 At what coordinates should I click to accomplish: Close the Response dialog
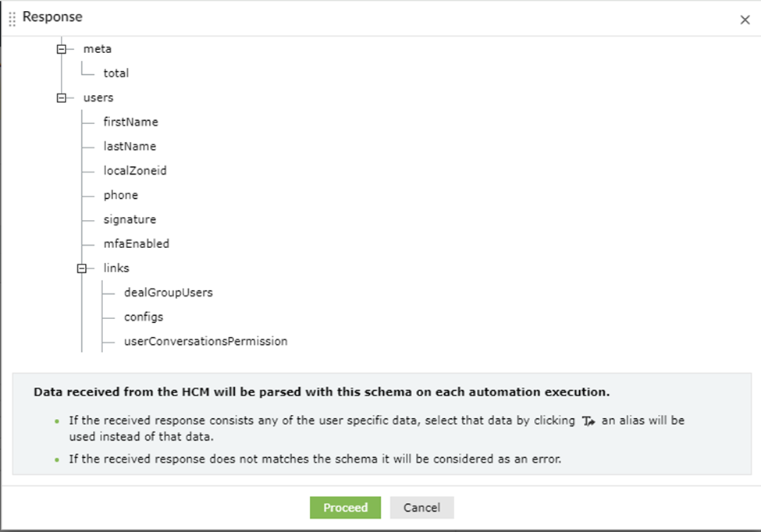(x=745, y=20)
